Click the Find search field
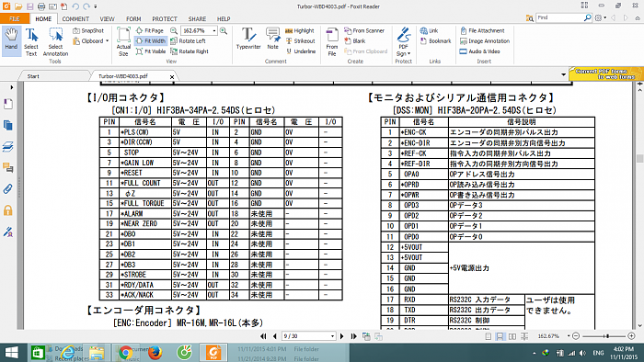This screenshot has width=644, height=362. click(559, 18)
